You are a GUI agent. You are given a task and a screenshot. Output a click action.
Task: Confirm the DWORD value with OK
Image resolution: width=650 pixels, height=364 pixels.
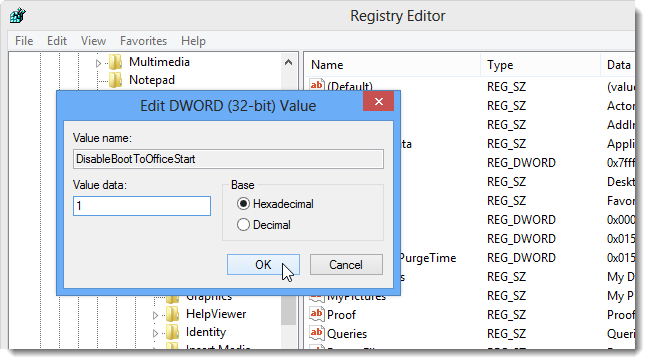[x=263, y=265]
